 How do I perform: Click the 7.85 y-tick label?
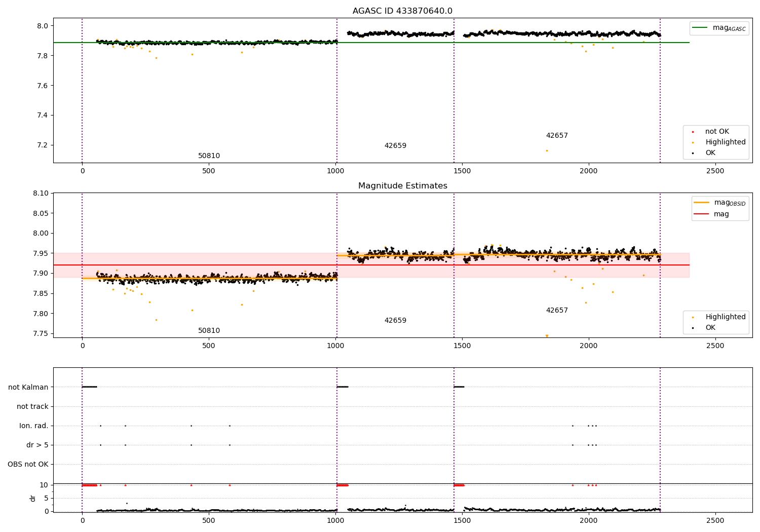click(x=41, y=294)
